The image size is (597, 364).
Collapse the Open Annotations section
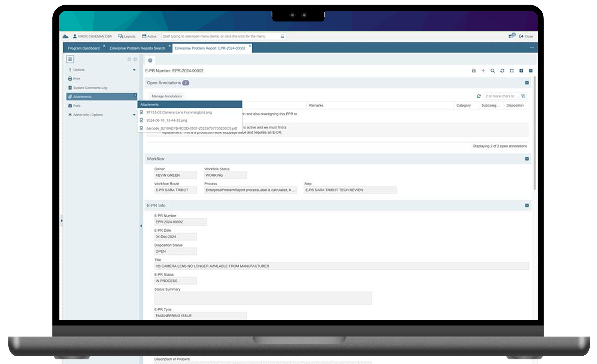(x=527, y=83)
